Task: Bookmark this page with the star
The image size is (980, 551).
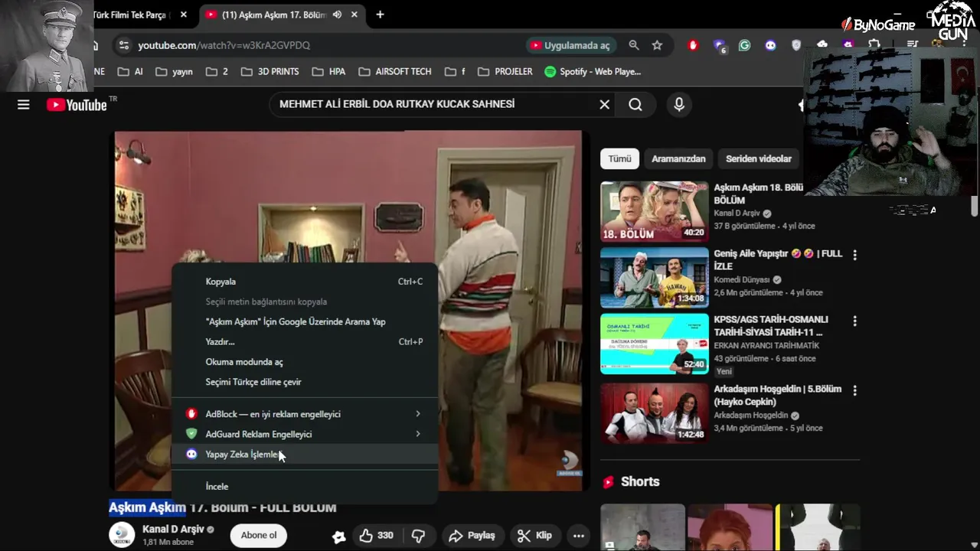Action: 657,45
